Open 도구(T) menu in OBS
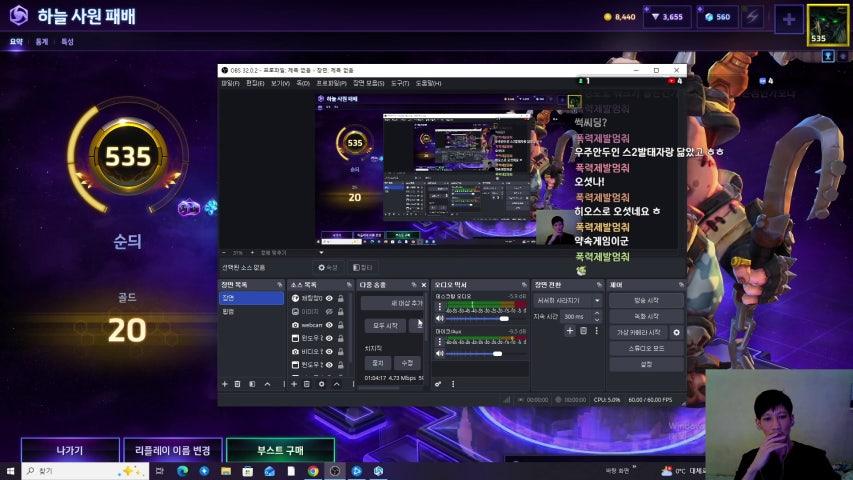Screen dimensions: 853x480 (400, 83)
